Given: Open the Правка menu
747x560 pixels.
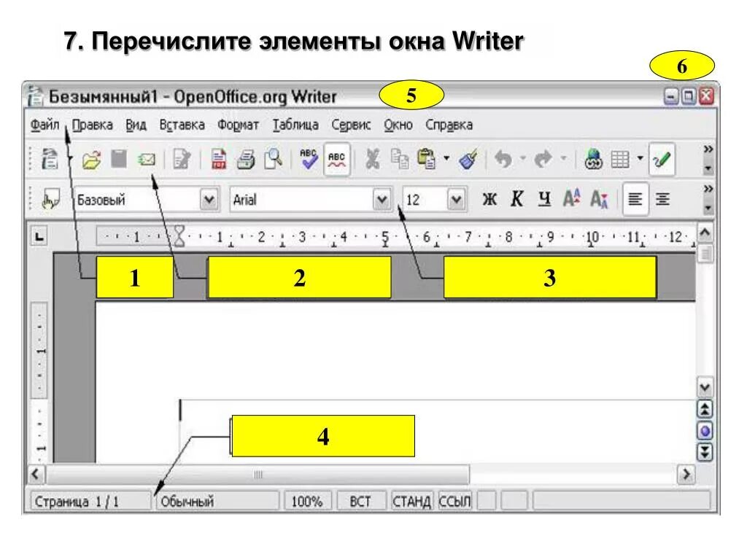Looking at the screenshot, I should click(93, 125).
